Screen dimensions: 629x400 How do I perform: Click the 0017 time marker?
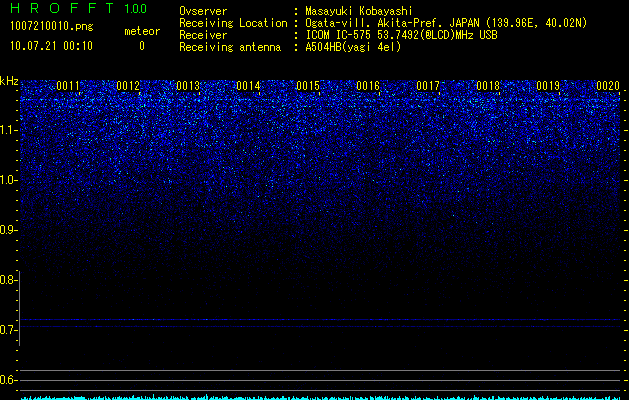point(428,86)
